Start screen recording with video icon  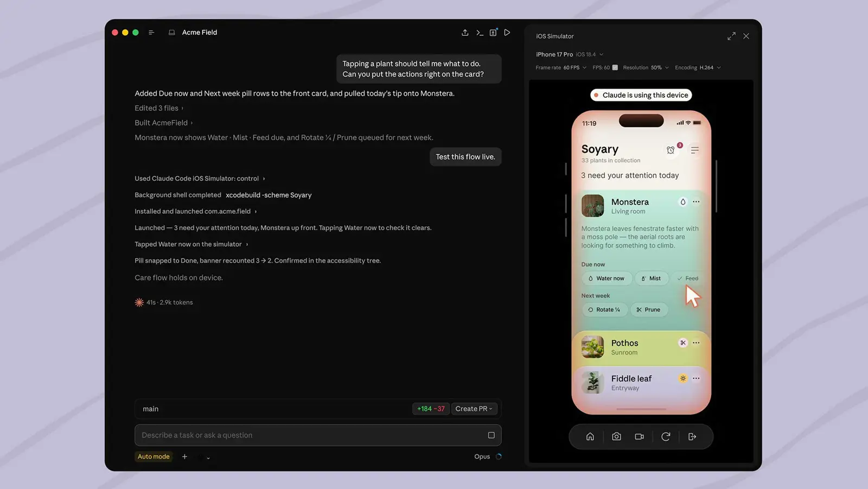[640, 436]
